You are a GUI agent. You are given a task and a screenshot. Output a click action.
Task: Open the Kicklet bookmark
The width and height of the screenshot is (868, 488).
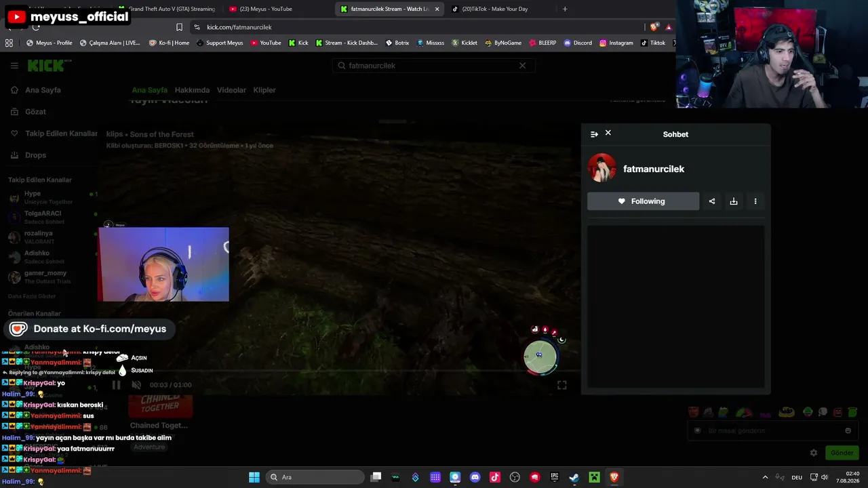click(465, 43)
